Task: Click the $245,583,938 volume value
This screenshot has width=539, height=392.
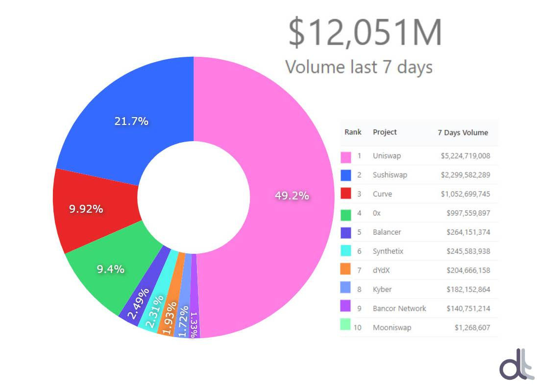Action: 468,251
